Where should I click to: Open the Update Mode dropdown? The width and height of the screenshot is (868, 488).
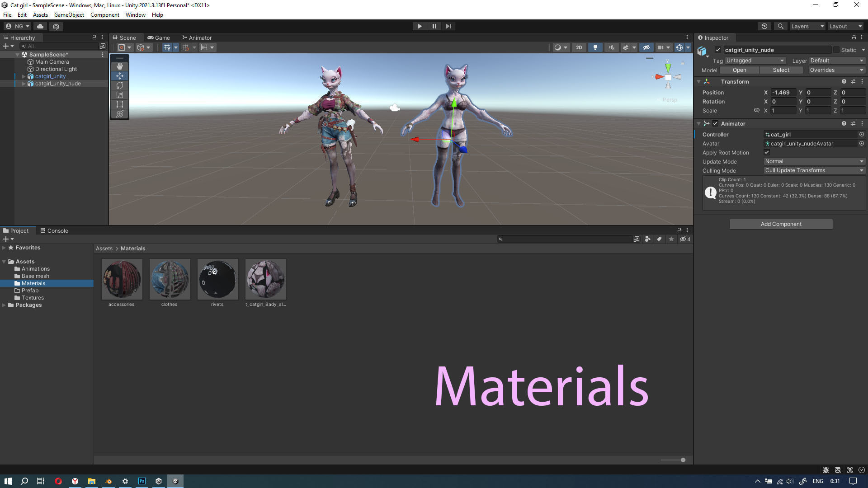click(814, 161)
